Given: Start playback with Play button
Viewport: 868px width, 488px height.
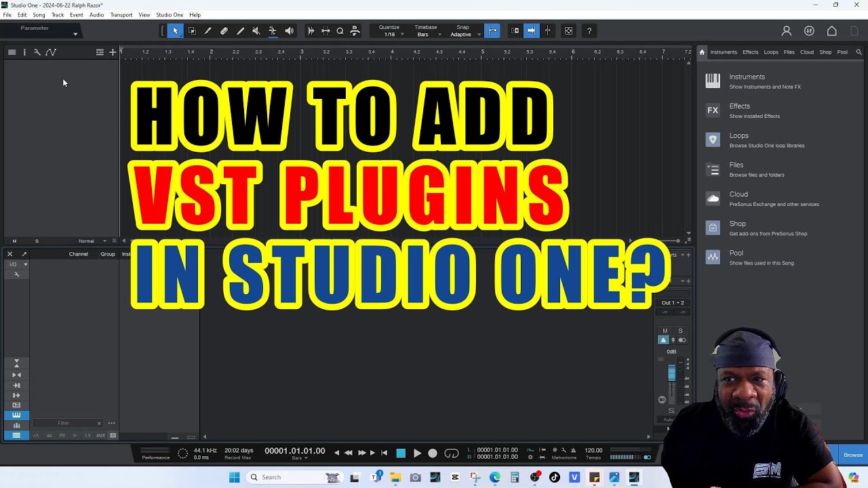Looking at the screenshot, I should coord(417,453).
